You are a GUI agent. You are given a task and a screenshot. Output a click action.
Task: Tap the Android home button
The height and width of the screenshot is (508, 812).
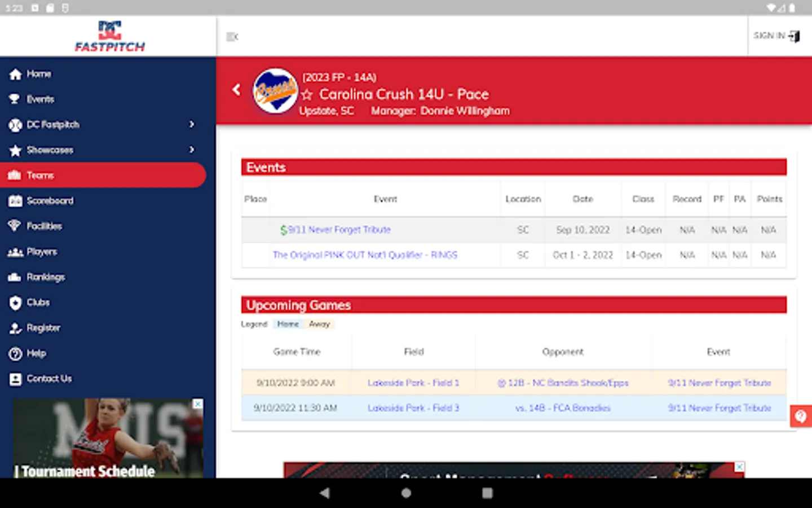(406, 493)
